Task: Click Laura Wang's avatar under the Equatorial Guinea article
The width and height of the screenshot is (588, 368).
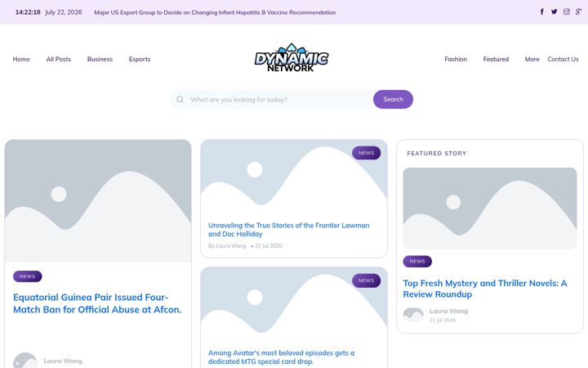Action: coord(25,361)
